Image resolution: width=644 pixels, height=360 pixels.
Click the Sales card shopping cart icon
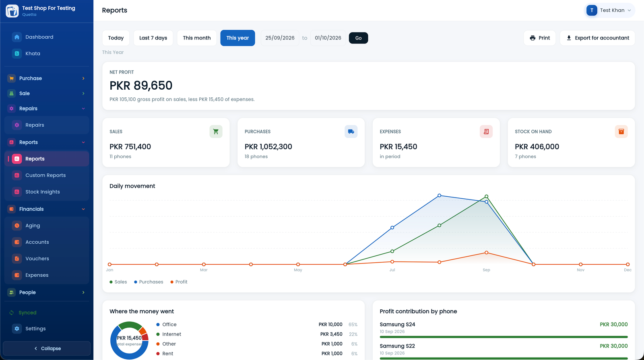click(216, 132)
